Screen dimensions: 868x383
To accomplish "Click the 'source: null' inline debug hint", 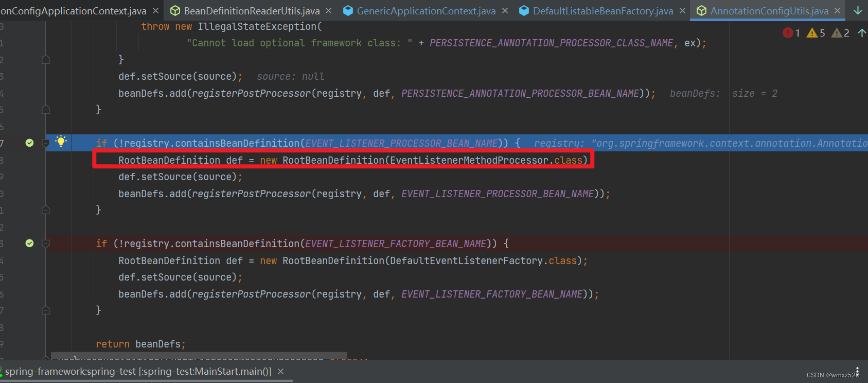I will pos(291,77).
